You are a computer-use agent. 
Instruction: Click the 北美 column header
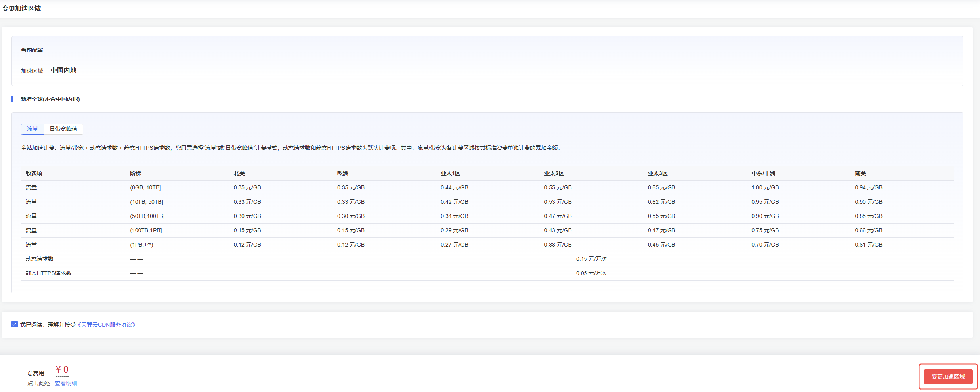point(239,173)
